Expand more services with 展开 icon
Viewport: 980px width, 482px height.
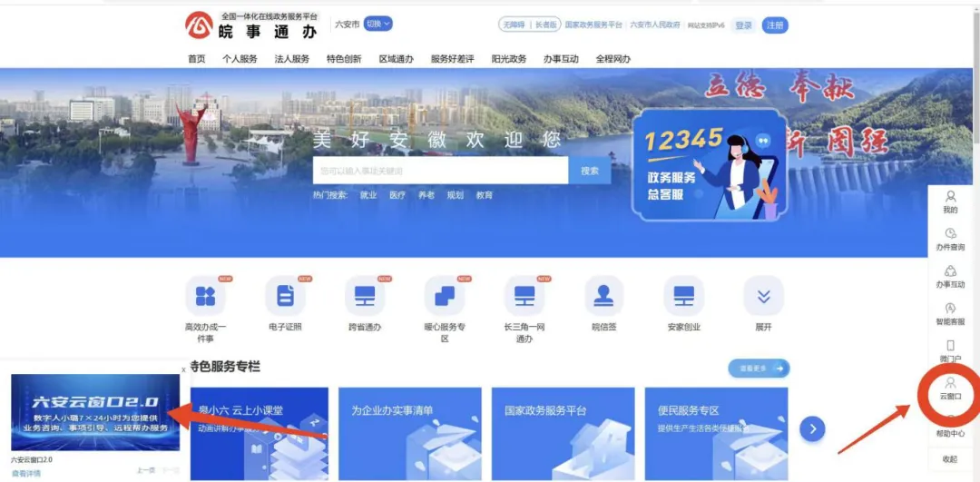click(x=763, y=296)
